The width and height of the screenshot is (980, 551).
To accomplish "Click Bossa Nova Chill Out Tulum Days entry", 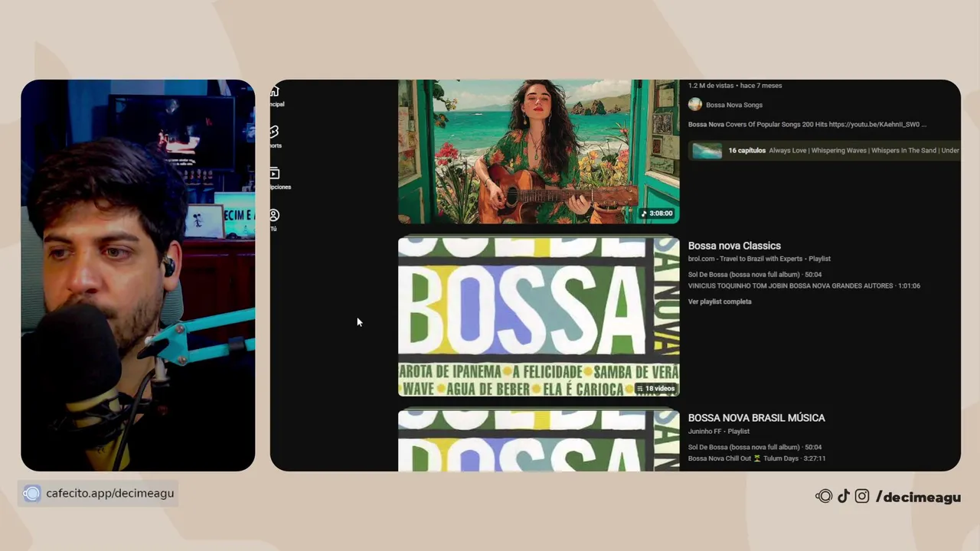I will [756, 458].
